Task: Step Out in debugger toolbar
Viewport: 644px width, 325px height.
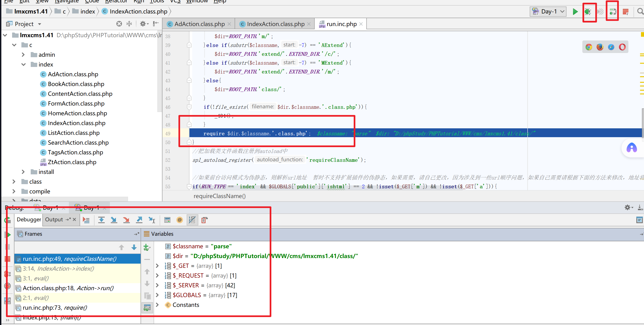Action: (139, 220)
